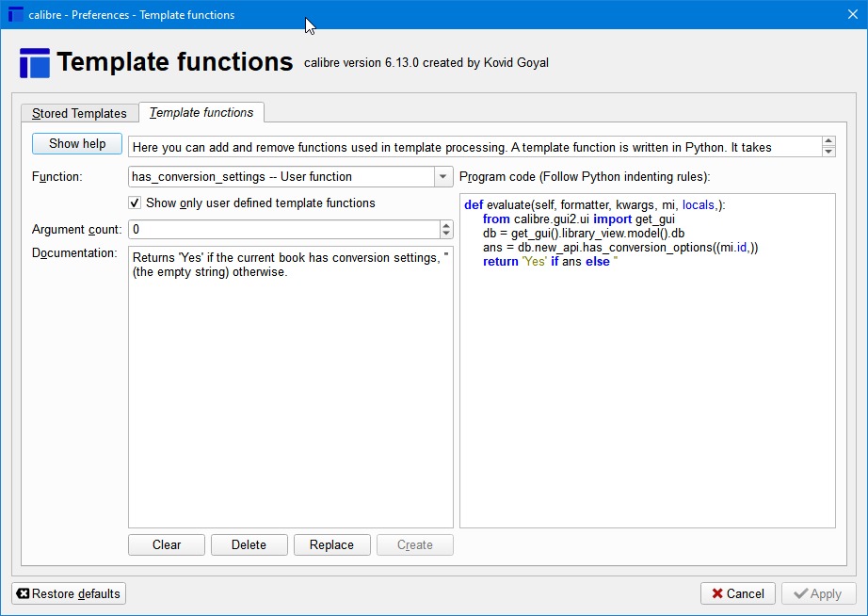The image size is (868, 616).
Task: Click the "Documentation:" label
Action: point(74,253)
